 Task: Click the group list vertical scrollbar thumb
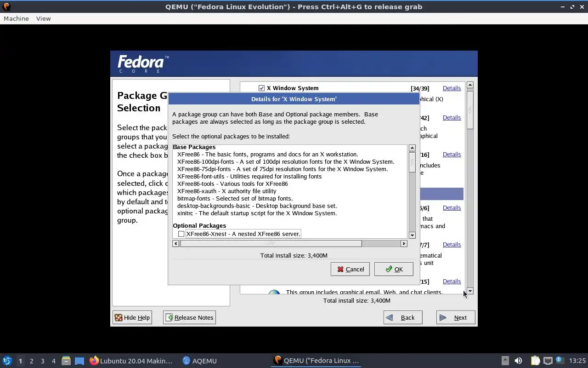pos(469,109)
